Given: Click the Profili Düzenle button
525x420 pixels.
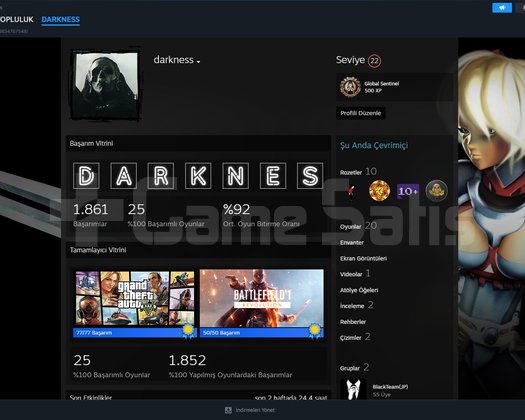Looking at the screenshot, I should (x=361, y=113).
